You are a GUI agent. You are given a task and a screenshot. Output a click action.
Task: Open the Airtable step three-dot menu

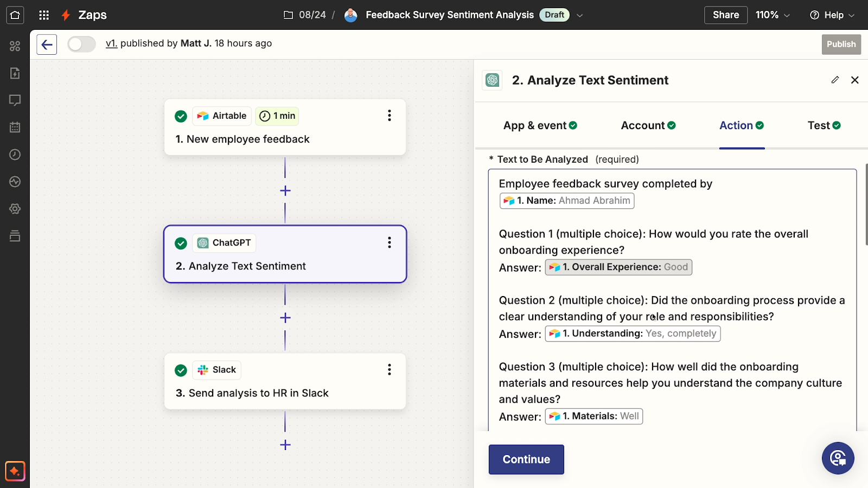tap(389, 115)
